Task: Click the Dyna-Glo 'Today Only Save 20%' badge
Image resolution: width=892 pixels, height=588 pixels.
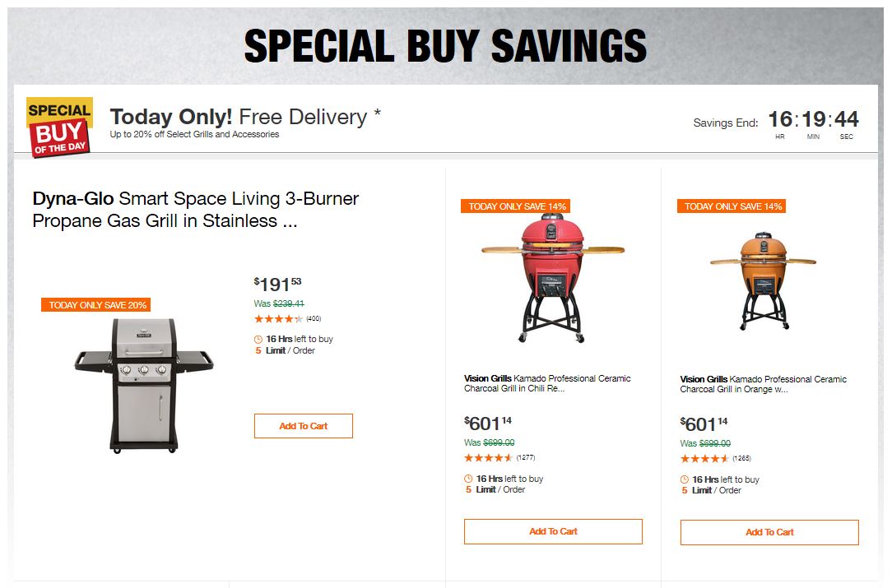Action: pos(96,305)
